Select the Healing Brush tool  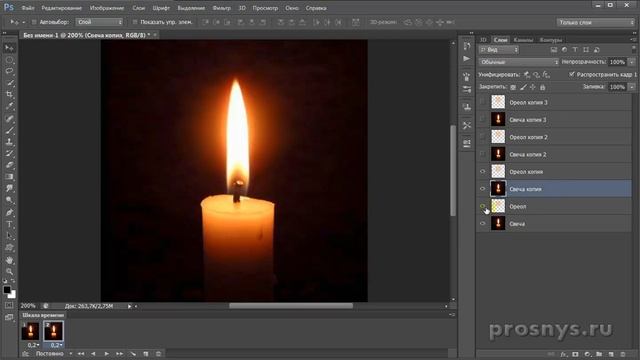click(x=9, y=119)
